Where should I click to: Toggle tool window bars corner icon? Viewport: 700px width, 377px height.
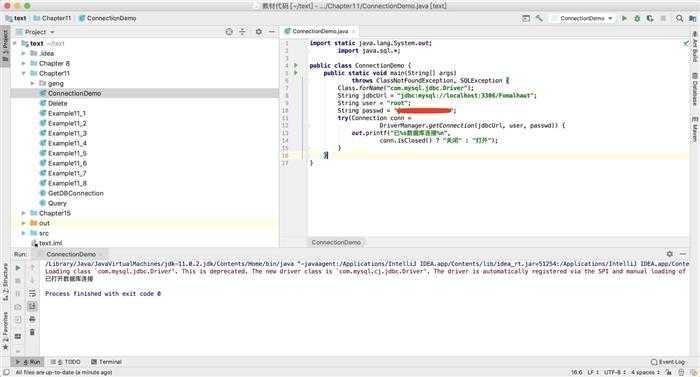(6, 372)
